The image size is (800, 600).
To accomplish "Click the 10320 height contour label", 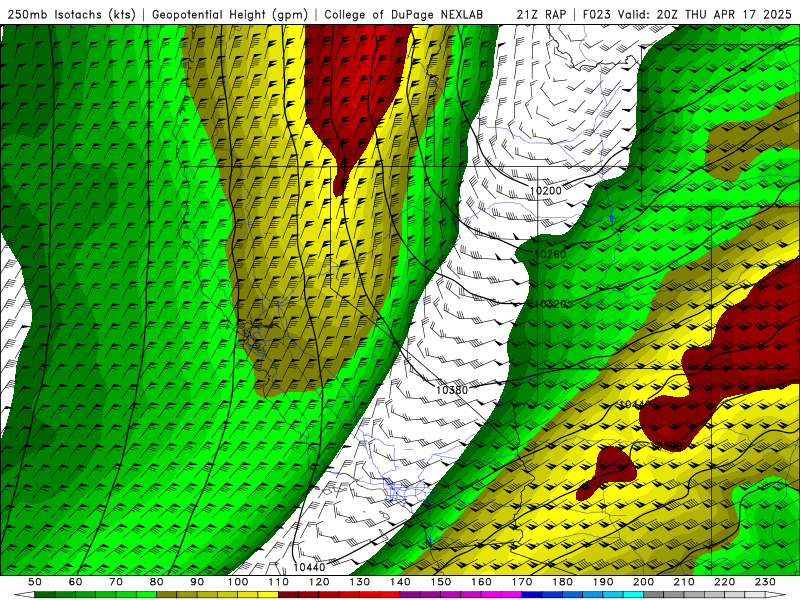I will click(x=551, y=304).
